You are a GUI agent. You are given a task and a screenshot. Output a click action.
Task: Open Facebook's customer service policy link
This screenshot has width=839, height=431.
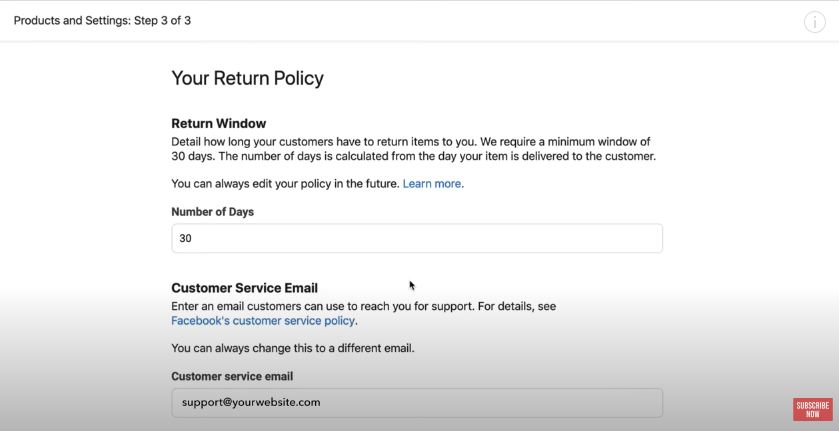[263, 321]
